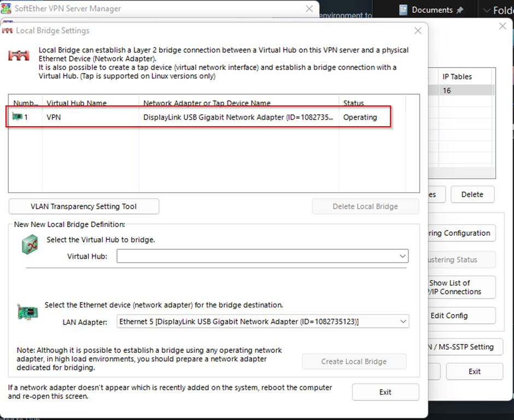This screenshot has width=514, height=420.
Task: Close the Local Bridge Settings dialog
Action: (418, 31)
